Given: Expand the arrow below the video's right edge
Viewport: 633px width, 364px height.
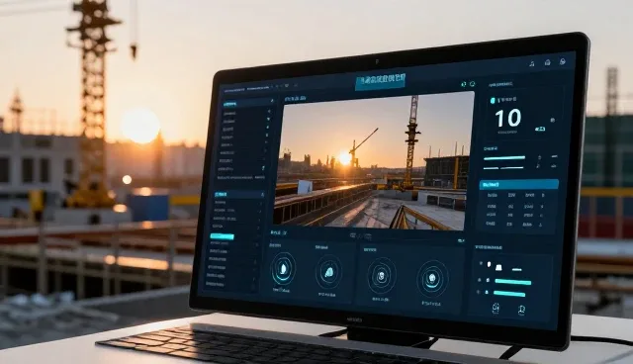Looking at the screenshot, I should pos(462,241).
